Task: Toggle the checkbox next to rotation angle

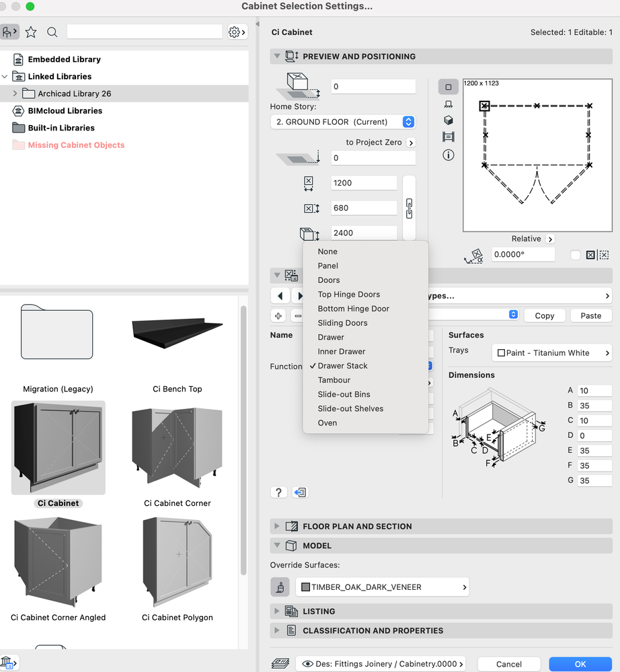Action: [575, 255]
